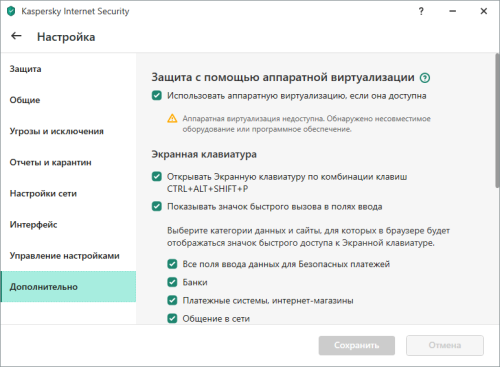The width and height of the screenshot is (500, 367).
Task: Toggle Показывать значок быстрого вызова checkbox
Action: coord(157,206)
